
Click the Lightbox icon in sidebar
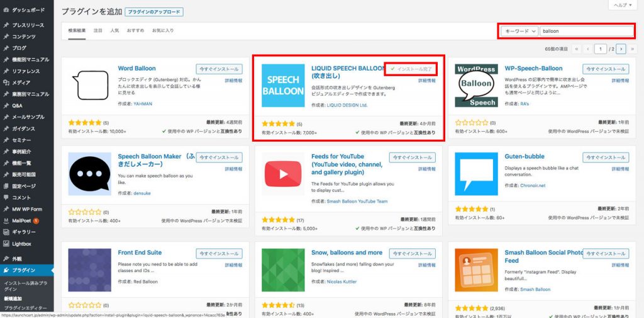(6, 244)
